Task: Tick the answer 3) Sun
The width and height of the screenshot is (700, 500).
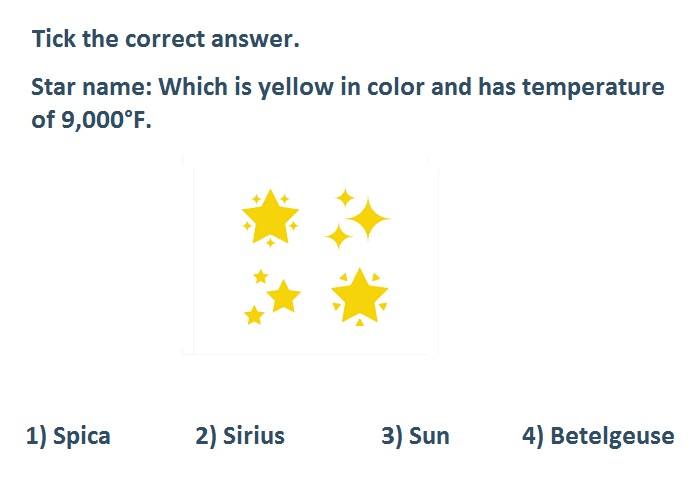Action: pos(415,436)
